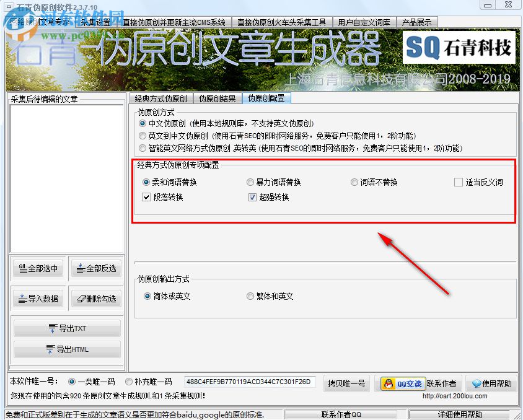Viewport: 523px width, 420px height.
Task: Click the 删除勾选 delete checked button
Action: (96, 299)
